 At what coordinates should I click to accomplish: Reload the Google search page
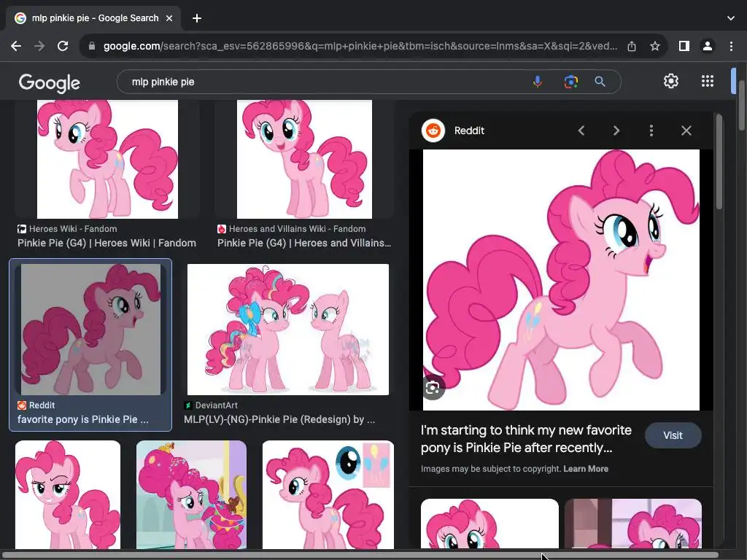63,46
